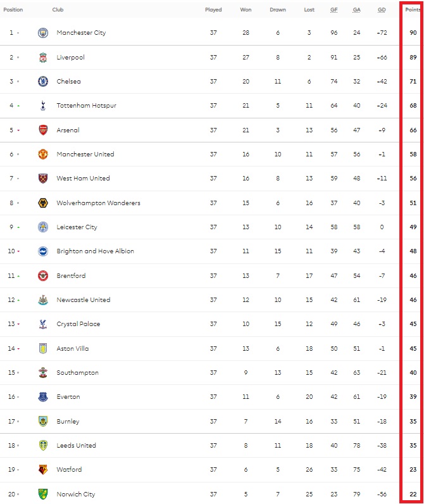Viewport: 424px width, 504px height.
Task: Click the Liverpool club crest
Action: tap(43, 57)
